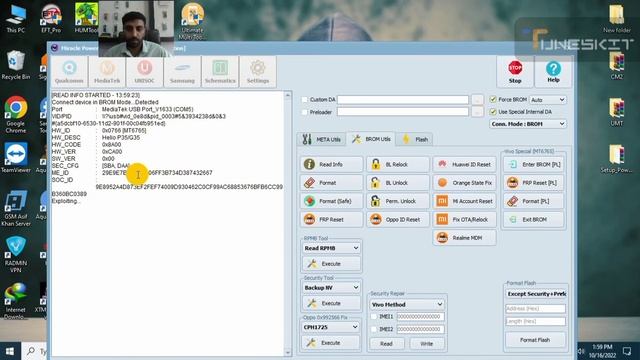Click Orange State Fix button
Image resolution: width=640 pixels, height=360 pixels.
coord(464,182)
